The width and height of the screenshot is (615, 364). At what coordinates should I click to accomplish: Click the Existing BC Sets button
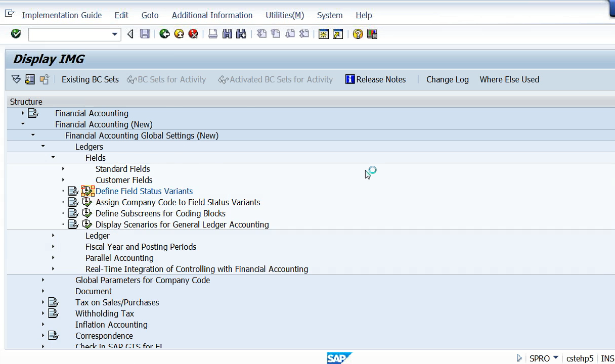coord(90,79)
